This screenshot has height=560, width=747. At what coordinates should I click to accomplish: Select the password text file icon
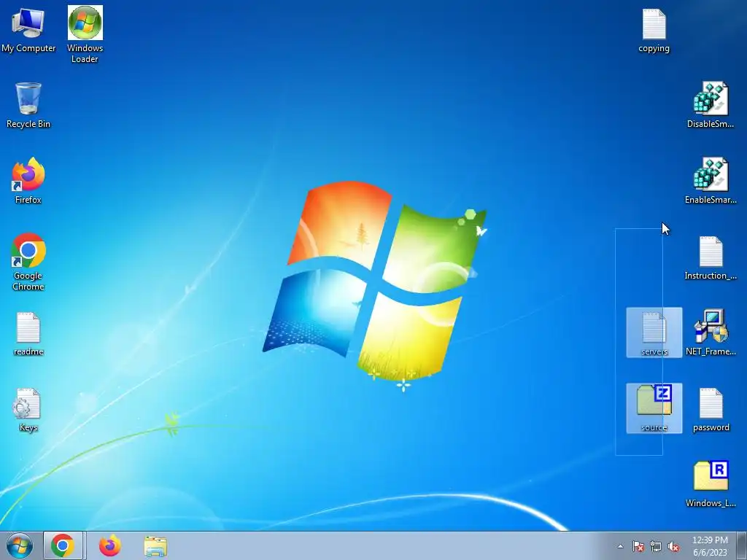coord(711,410)
